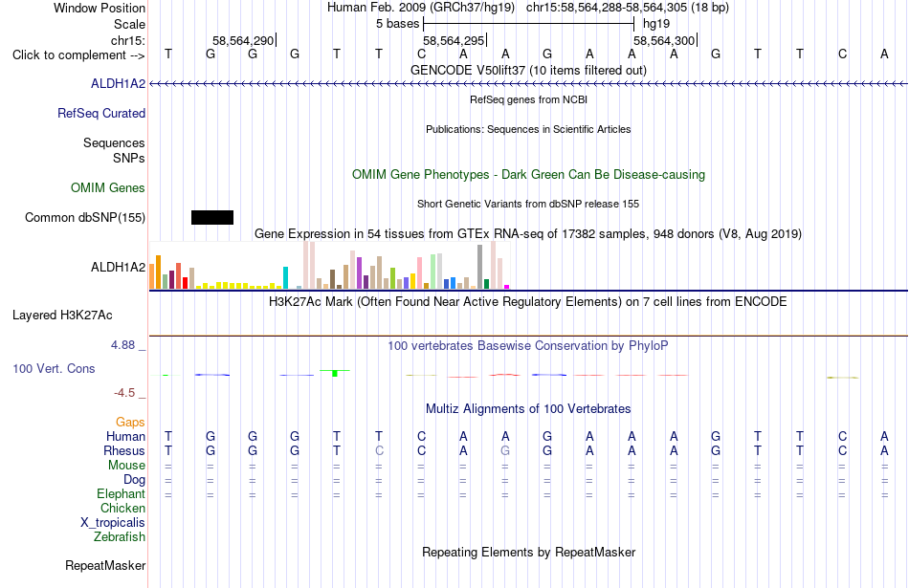This screenshot has width=909, height=588.
Task: Click the chr15: ruler label
Action: pos(128,40)
